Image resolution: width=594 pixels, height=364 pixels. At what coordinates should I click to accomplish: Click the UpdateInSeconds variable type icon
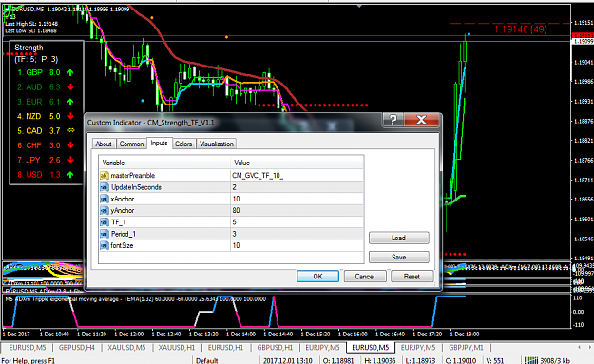[x=105, y=187]
